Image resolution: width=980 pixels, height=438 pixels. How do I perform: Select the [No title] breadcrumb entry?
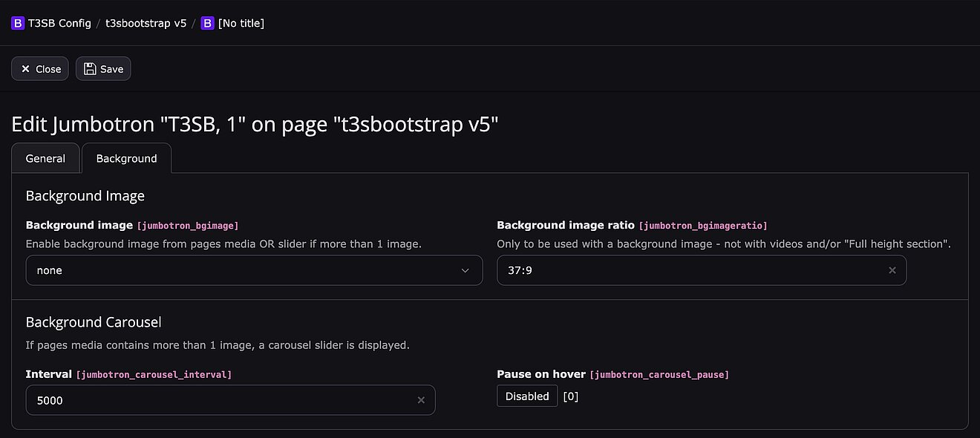pyautogui.click(x=241, y=23)
